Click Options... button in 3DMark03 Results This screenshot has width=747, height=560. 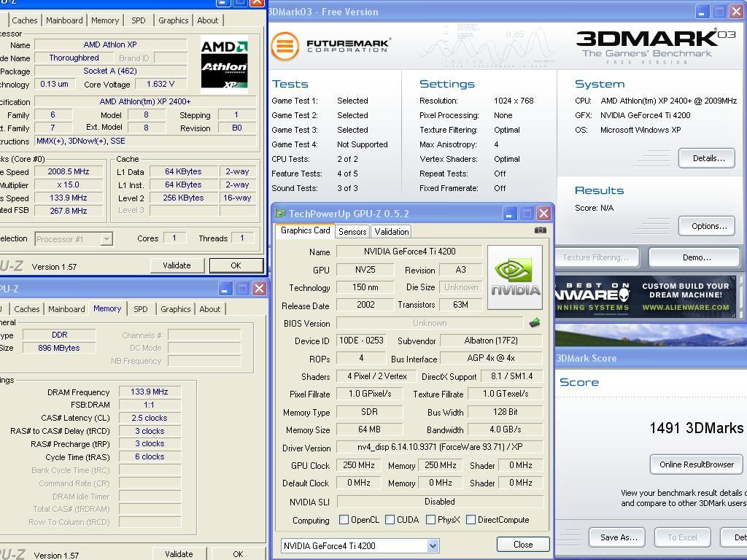706,226
